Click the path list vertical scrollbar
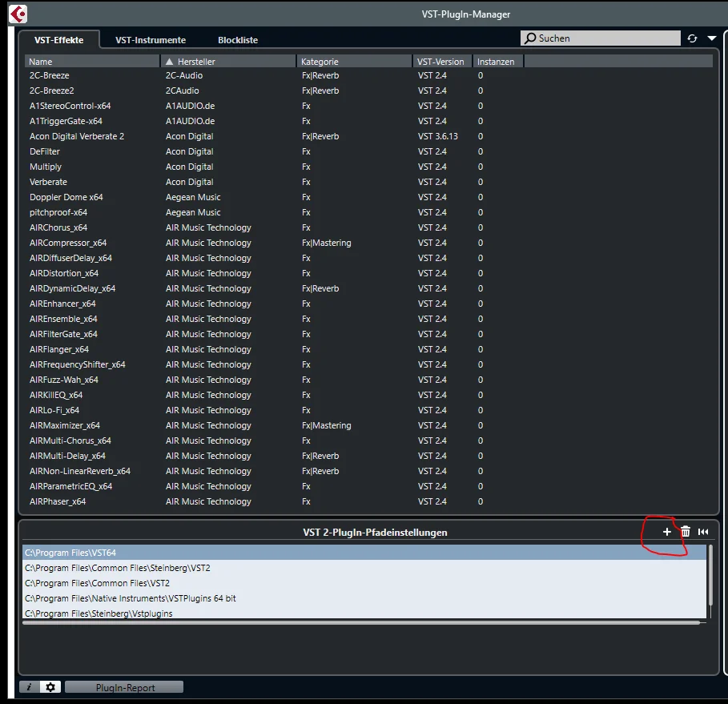The image size is (728, 704). (x=710, y=576)
